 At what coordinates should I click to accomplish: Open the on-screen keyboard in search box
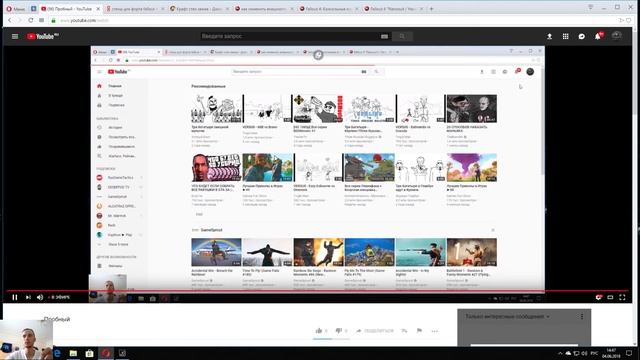click(384, 36)
